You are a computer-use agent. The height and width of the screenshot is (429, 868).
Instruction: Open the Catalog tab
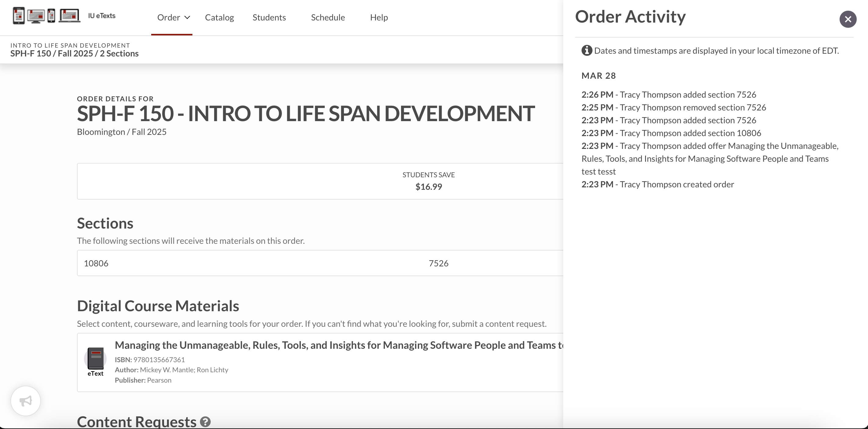[219, 17]
